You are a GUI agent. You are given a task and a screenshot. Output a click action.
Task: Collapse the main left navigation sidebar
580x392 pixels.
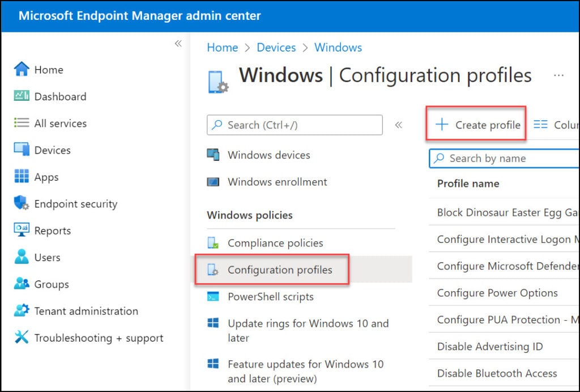[x=178, y=44]
